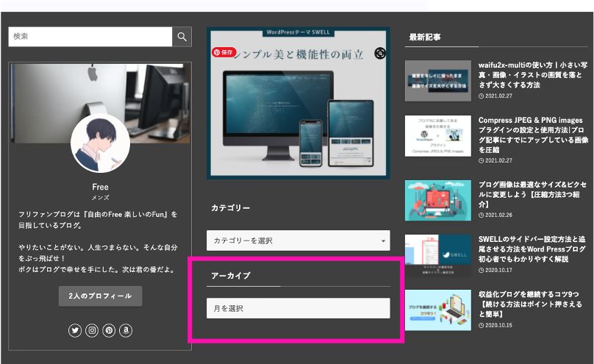
Task: Open the カテゴリーを選択 dropdown
Action: coord(298,240)
